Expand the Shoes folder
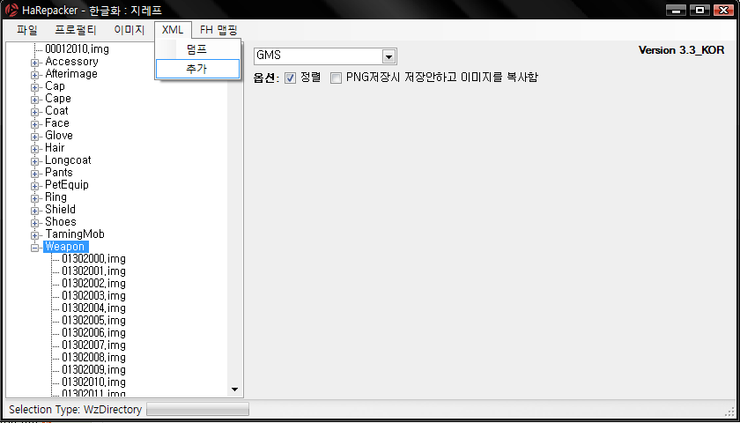The width and height of the screenshot is (740, 423). click(x=35, y=222)
